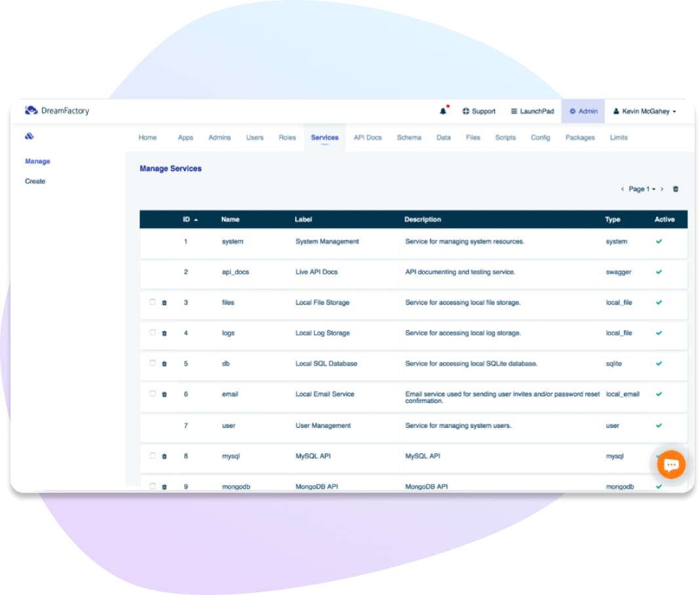Viewport: 700px width, 595px height.
Task: Open the Page 1 dropdown
Action: click(642, 189)
